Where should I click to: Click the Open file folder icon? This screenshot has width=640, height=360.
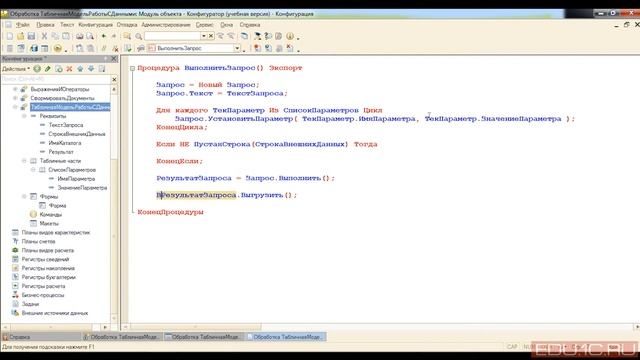click(20, 36)
